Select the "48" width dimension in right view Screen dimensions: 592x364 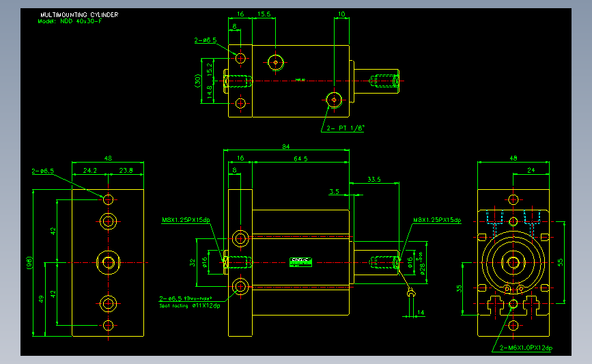513,158
